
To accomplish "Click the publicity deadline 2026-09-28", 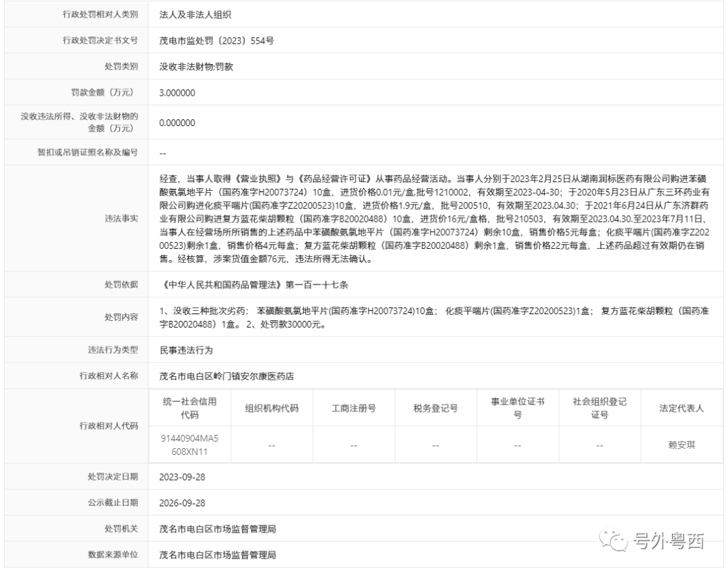I will (181, 503).
